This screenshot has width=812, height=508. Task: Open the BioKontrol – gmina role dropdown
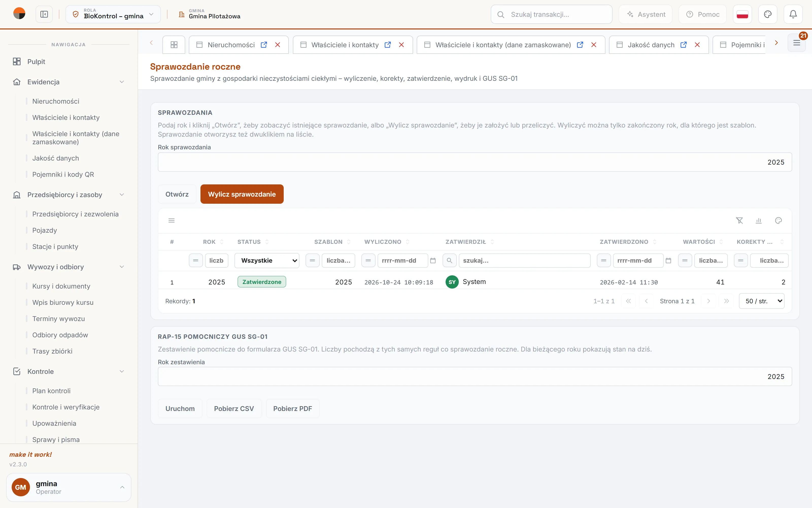[x=113, y=14]
